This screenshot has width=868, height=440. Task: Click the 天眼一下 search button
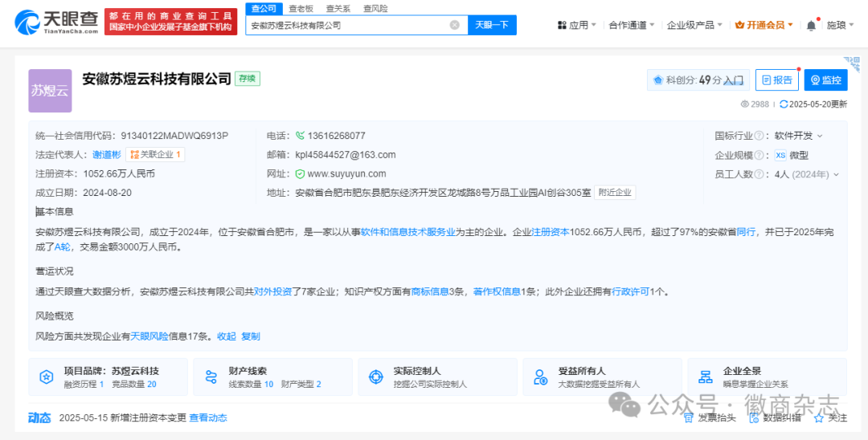pyautogui.click(x=492, y=25)
